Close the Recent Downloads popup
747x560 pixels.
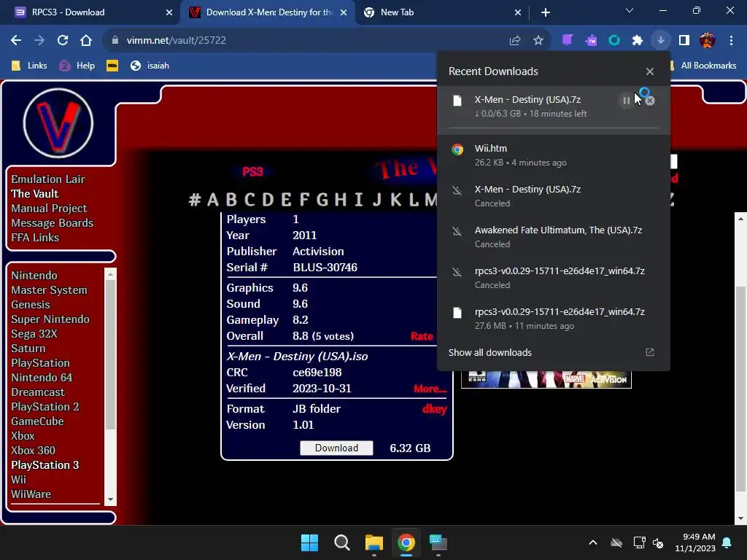pyautogui.click(x=649, y=71)
